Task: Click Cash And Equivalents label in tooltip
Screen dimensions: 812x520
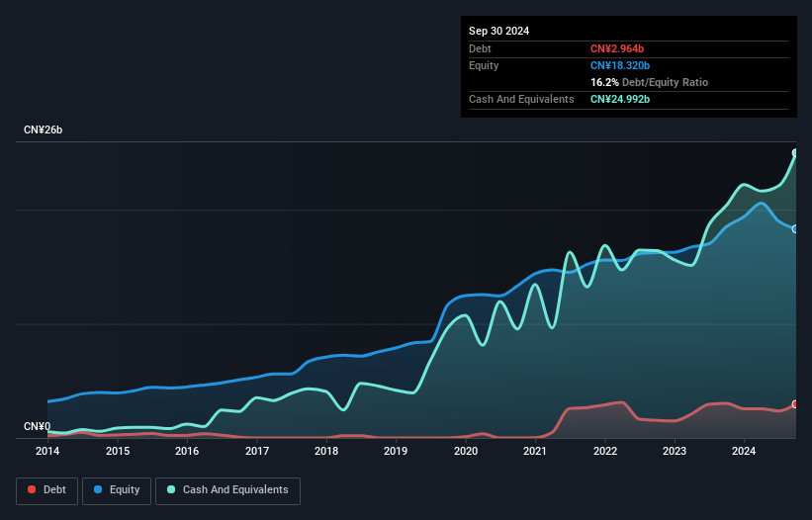Action: 521,99
